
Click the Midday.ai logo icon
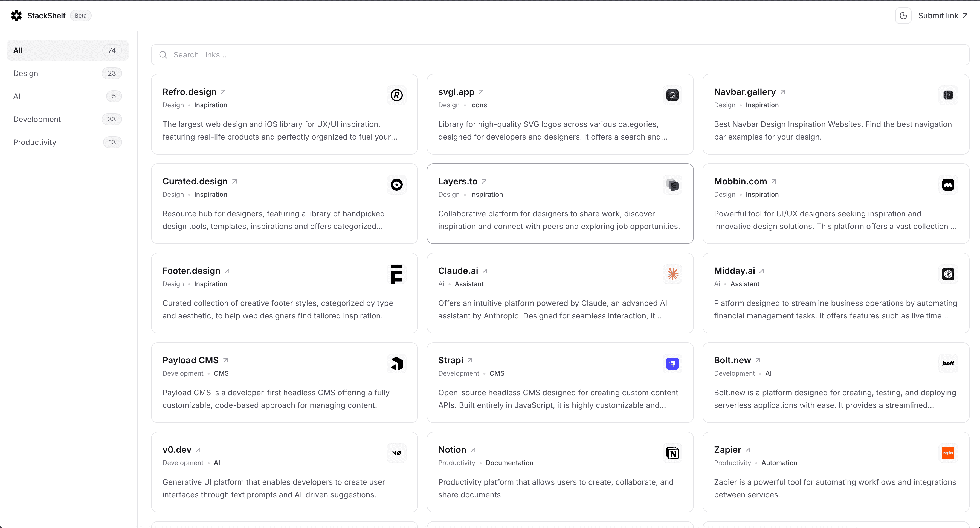(x=948, y=274)
